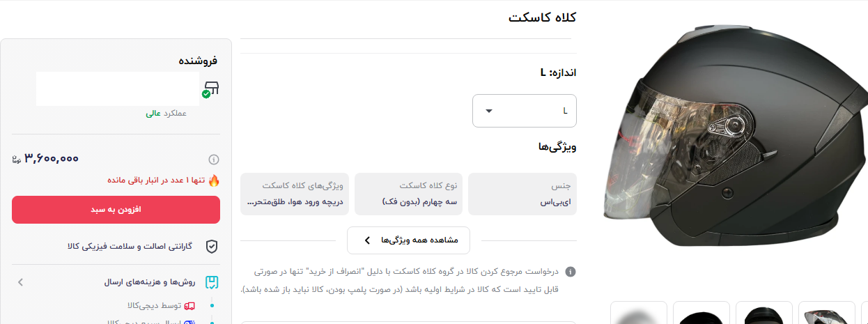This screenshot has height=324, width=868.
Task: Click the guarantee shield icon
Action: coord(211,247)
